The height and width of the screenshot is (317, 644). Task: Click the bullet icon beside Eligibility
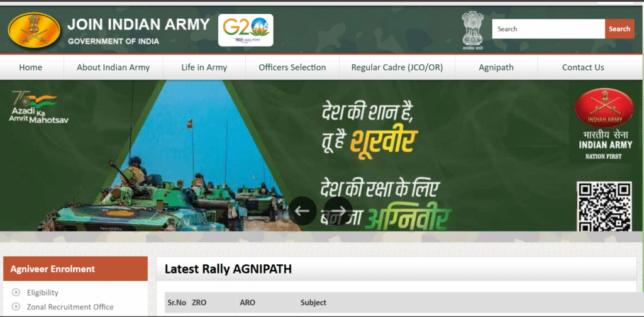16,292
